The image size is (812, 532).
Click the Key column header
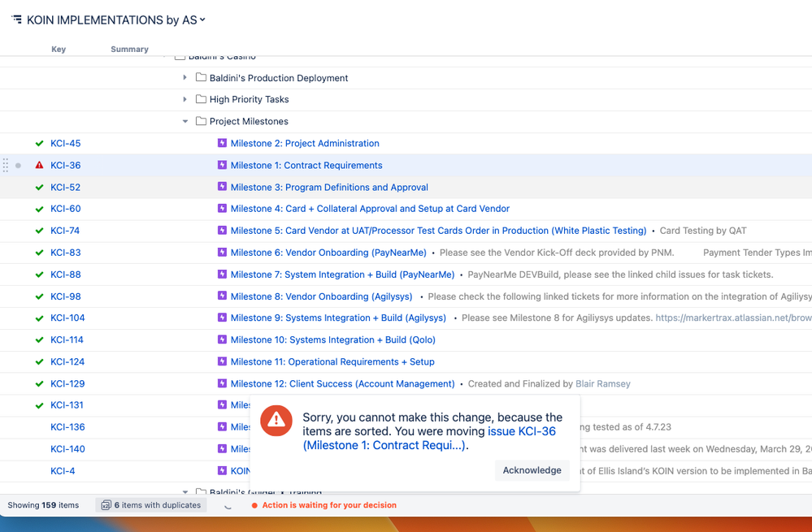(59, 50)
